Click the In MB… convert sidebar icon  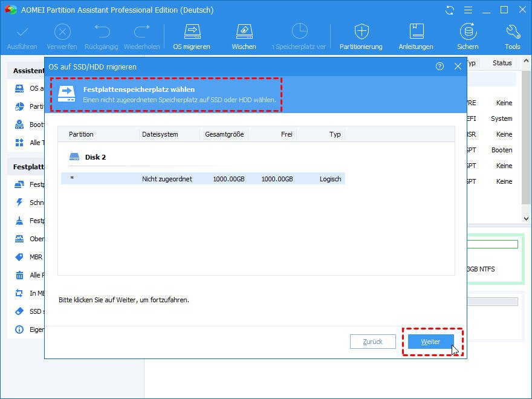19,293
